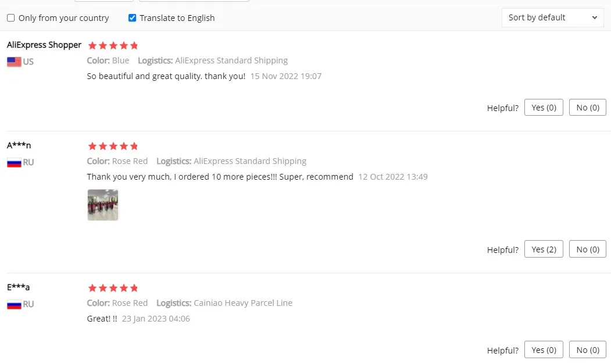
Task: Click reviewer name A***n
Action: click(x=19, y=145)
